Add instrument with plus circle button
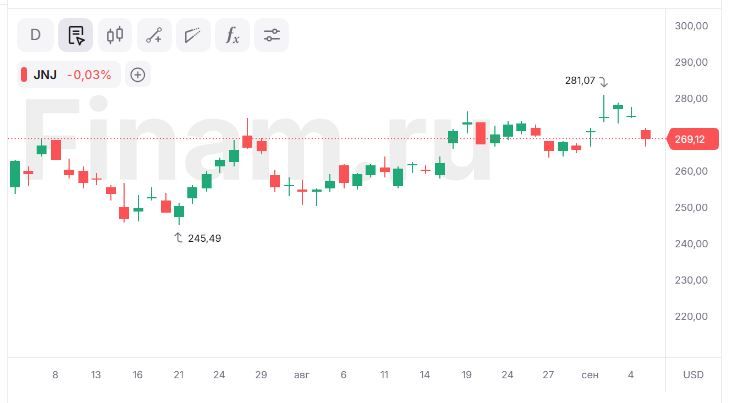 click(x=138, y=75)
